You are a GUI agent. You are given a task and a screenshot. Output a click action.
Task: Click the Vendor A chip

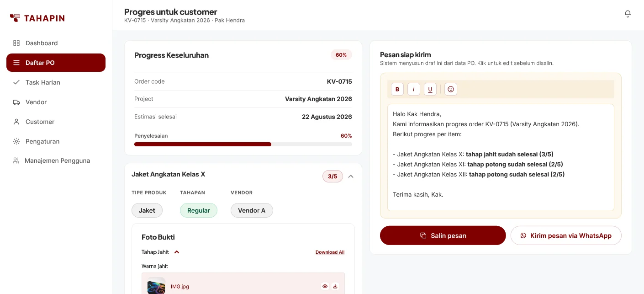pos(252,210)
